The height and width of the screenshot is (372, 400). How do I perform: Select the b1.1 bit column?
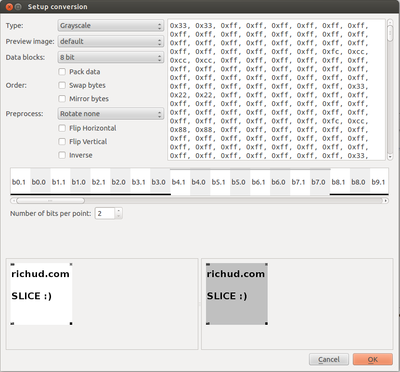(x=59, y=182)
